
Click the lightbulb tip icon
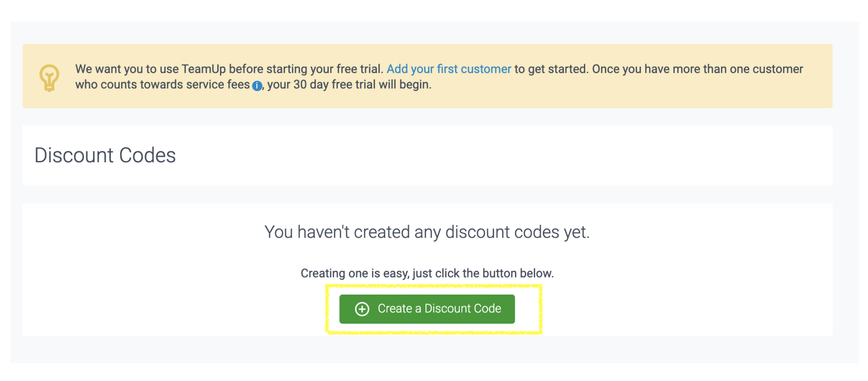tap(49, 77)
